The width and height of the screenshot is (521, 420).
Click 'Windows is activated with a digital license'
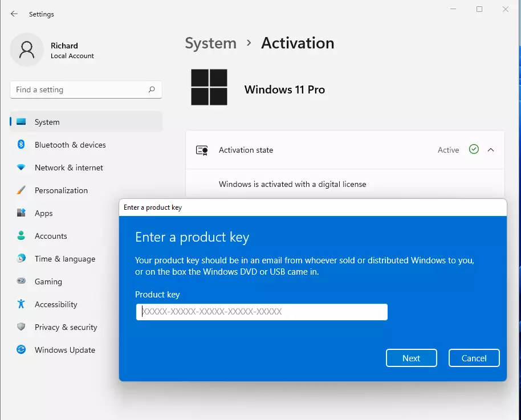[x=292, y=184]
